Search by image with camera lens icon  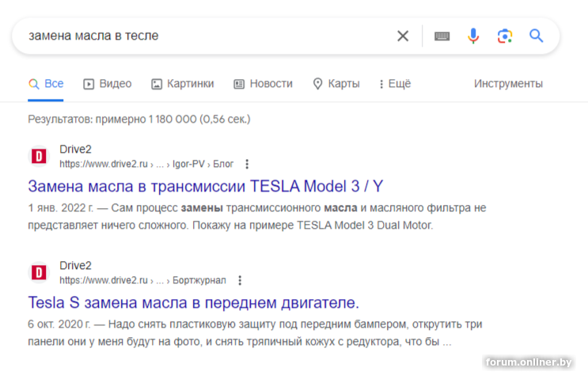pos(504,36)
